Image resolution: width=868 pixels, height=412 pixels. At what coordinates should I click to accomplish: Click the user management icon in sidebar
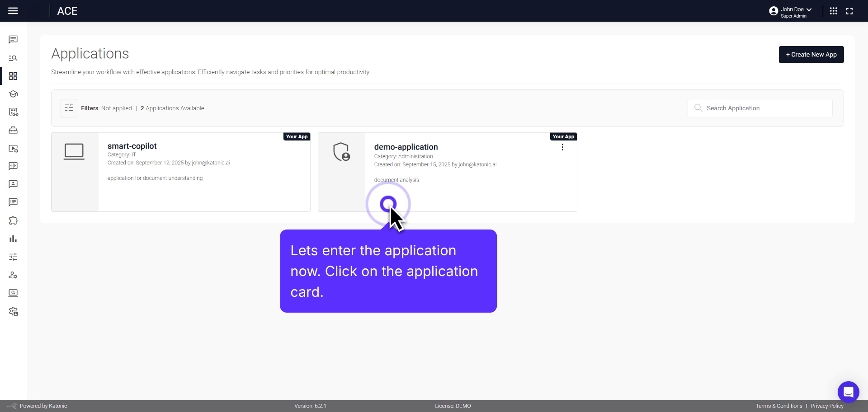[x=13, y=275]
